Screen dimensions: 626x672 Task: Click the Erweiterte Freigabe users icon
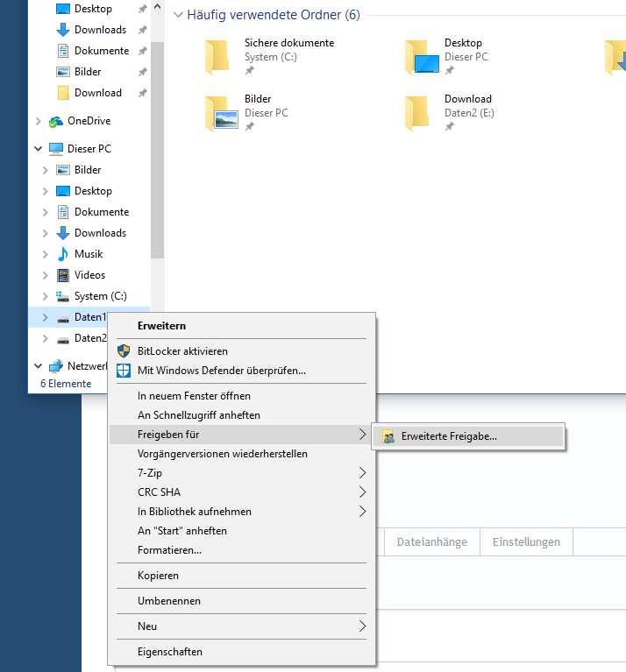388,436
